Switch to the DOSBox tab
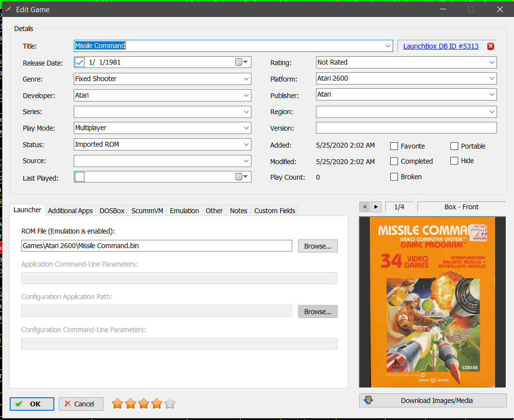514x420 pixels. pyautogui.click(x=112, y=211)
